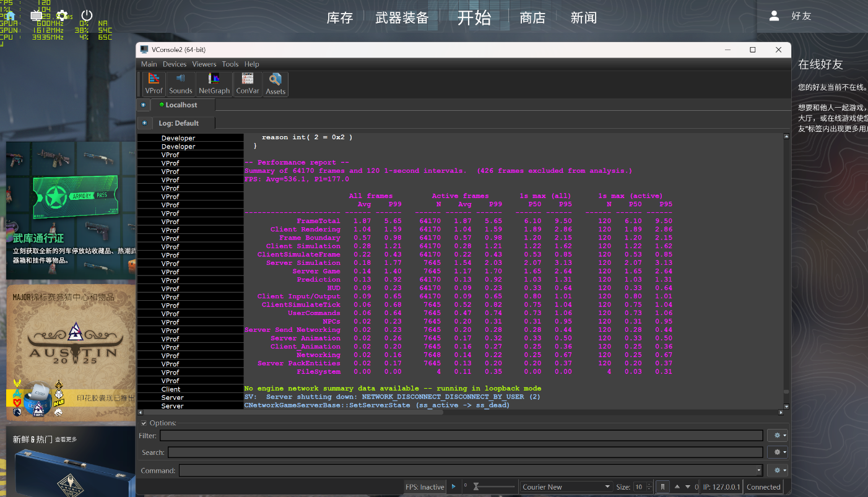This screenshot has height=497, width=868.
Task: Open the Devices menu
Action: tap(175, 64)
